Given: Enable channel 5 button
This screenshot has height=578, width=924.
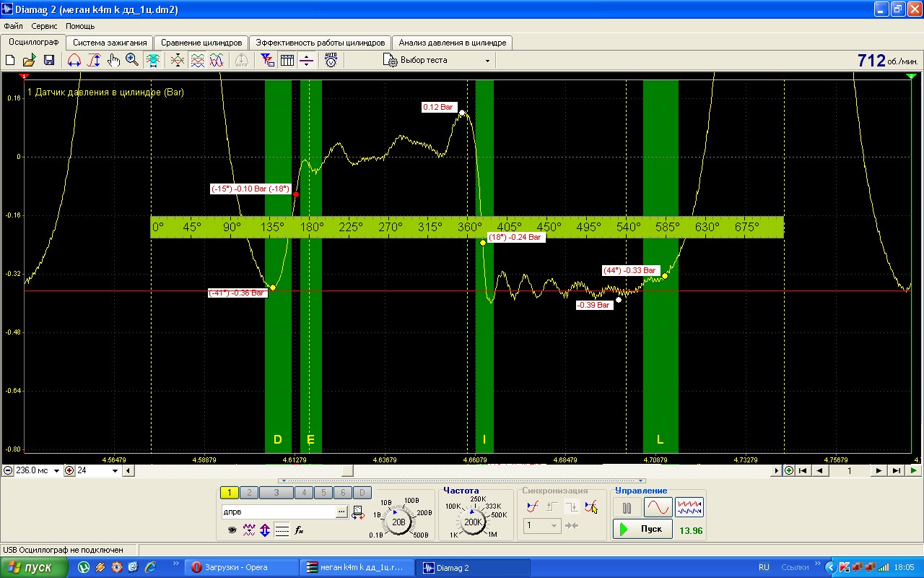Looking at the screenshot, I should [323, 493].
